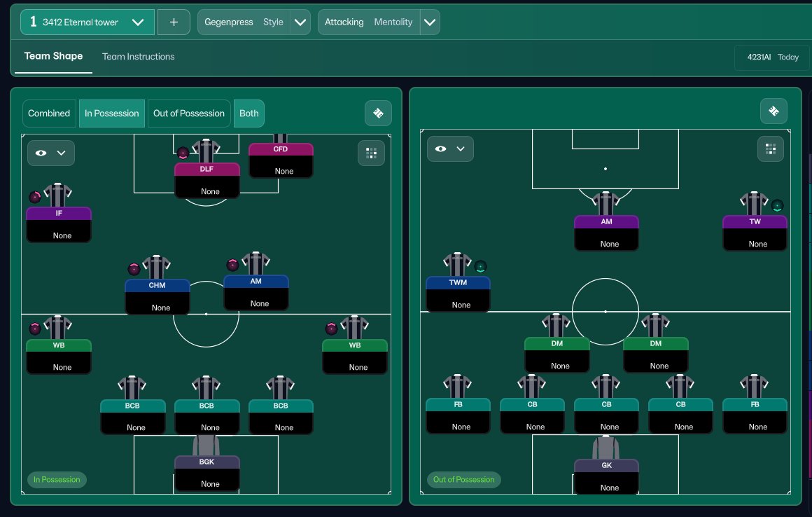Select the right WB role card
The height and width of the screenshot is (517, 812).
click(355, 357)
